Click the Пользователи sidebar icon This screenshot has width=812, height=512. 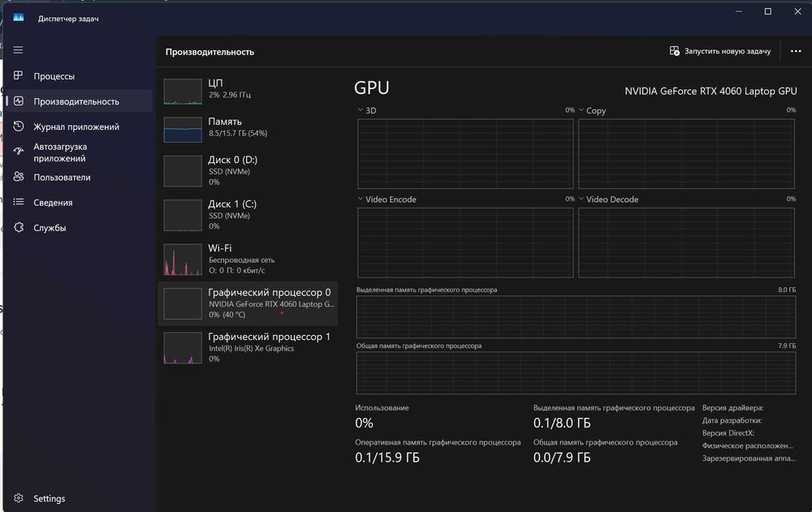pyautogui.click(x=18, y=177)
